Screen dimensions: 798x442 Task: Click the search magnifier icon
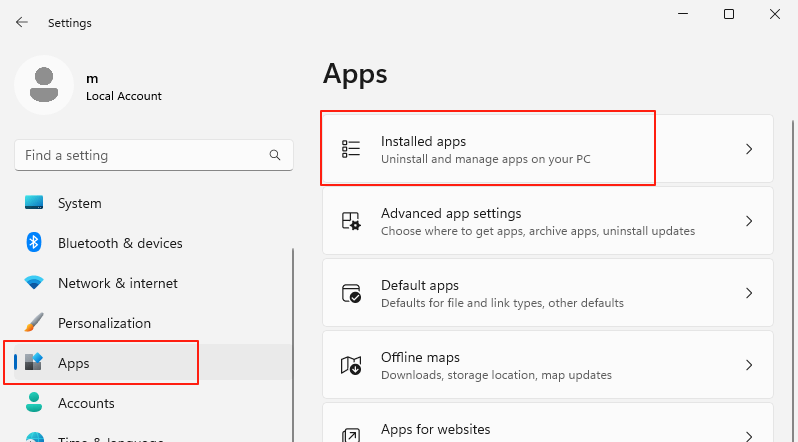[275, 156]
